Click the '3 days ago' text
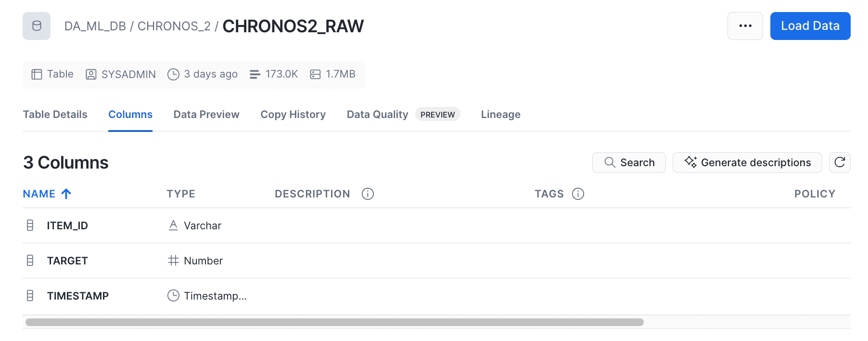Viewport: 868px width, 341px height. click(x=211, y=74)
